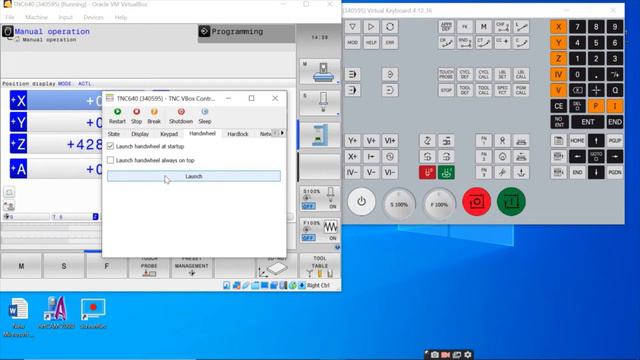The image size is (640, 360).
Task: Click the FK free contour key
Action: point(465,27)
